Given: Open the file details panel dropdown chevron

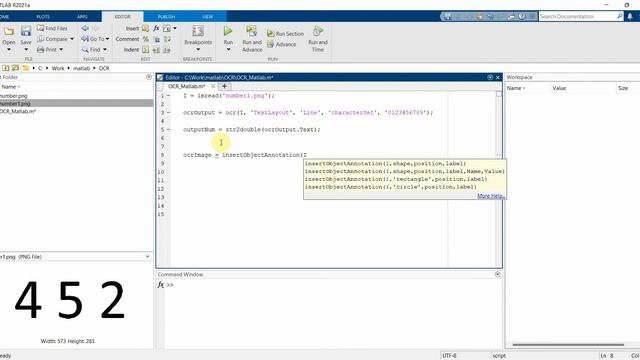Looking at the screenshot, I should coord(147,257).
